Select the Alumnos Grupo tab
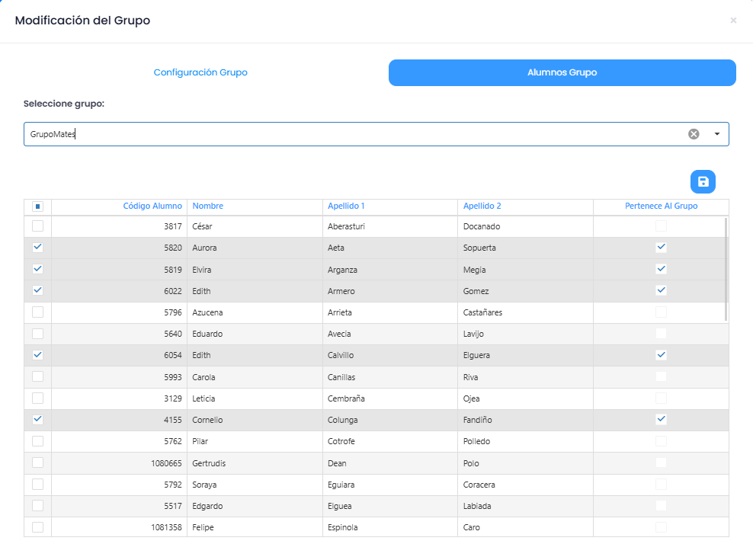This screenshot has height=560, width=753. (x=562, y=72)
